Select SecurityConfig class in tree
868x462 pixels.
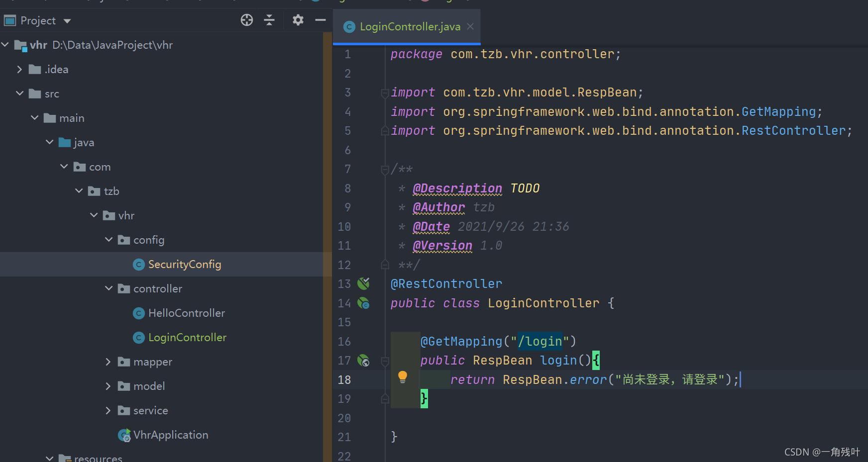tap(185, 264)
